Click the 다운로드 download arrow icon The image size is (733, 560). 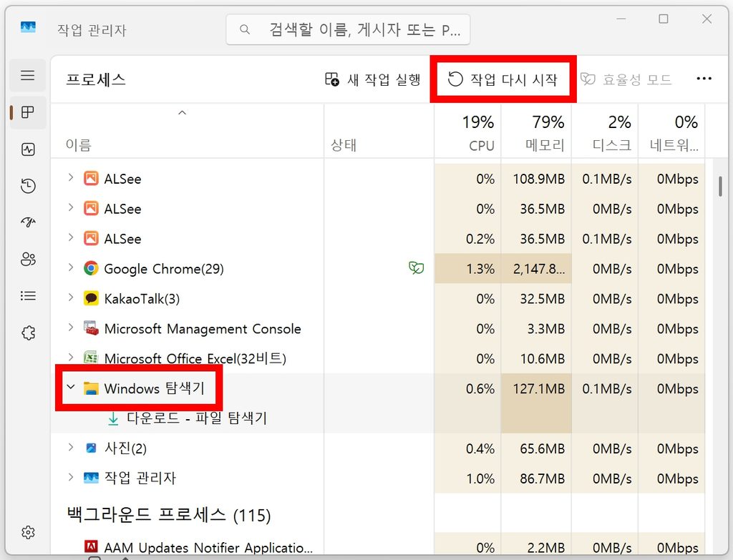113,418
